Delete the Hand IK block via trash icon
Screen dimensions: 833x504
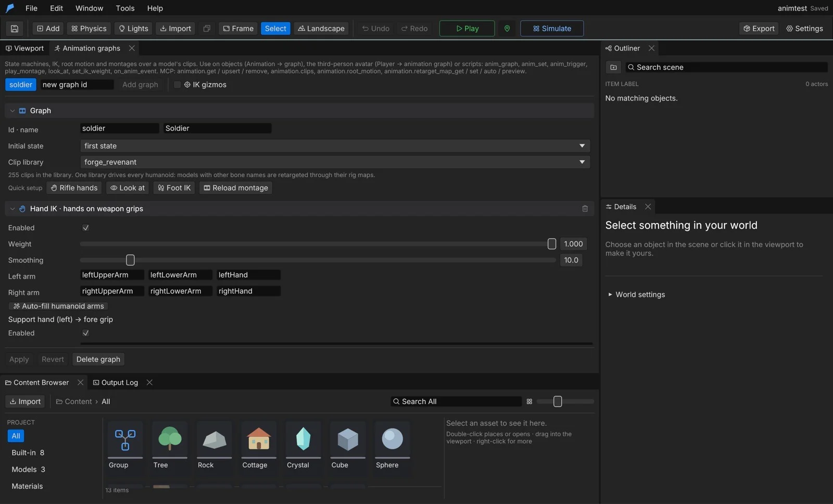coord(585,209)
